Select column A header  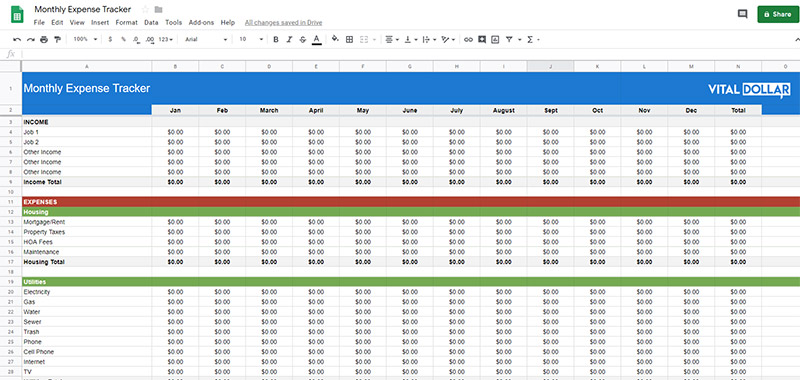pos(87,66)
